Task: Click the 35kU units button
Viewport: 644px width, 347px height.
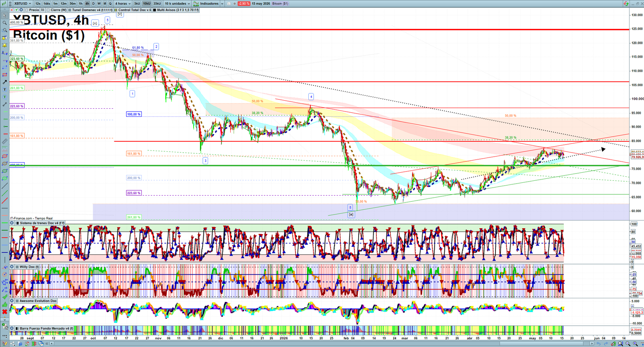Action: coord(157,4)
